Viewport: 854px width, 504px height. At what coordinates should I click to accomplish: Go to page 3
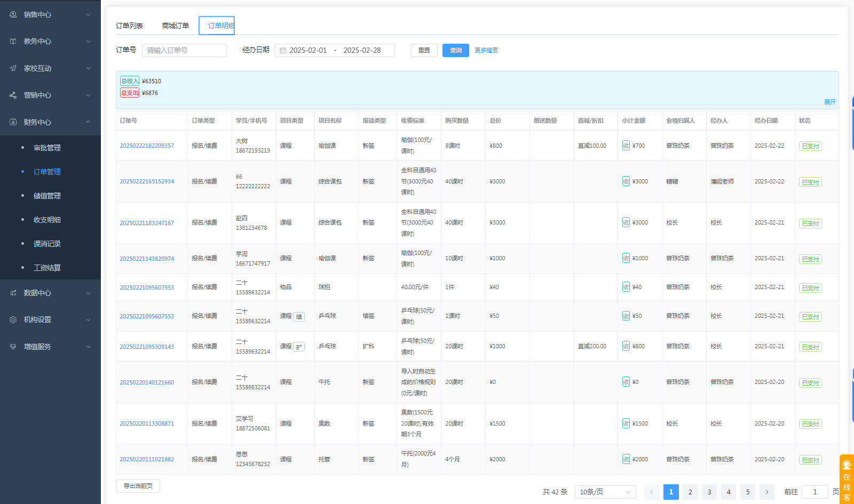pyautogui.click(x=709, y=492)
